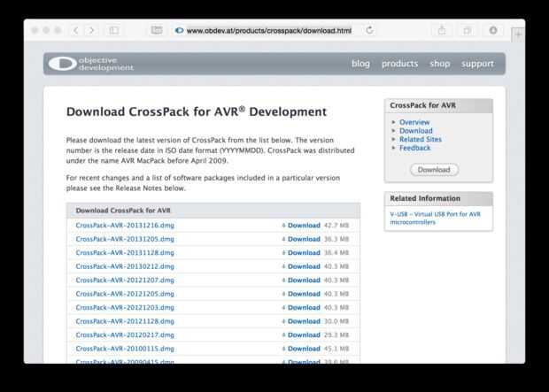Show the Safari sidebar

tap(114, 30)
